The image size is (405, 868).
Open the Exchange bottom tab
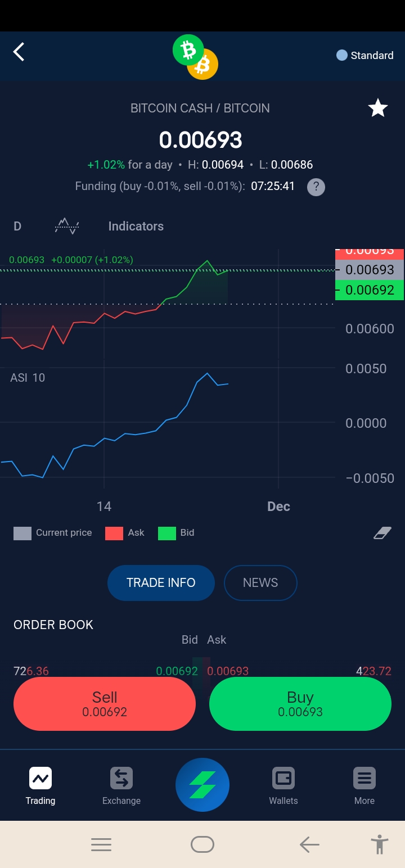(121, 786)
